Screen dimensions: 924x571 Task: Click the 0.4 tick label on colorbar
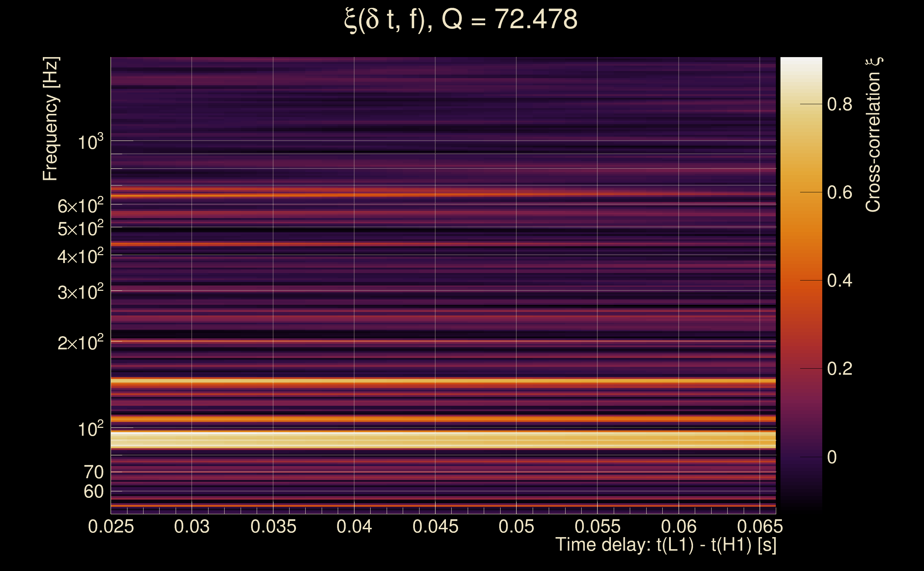[x=839, y=281]
